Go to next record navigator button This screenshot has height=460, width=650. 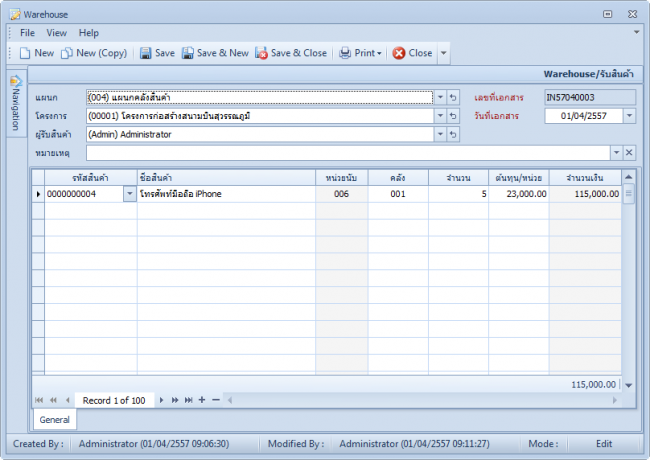(162, 400)
